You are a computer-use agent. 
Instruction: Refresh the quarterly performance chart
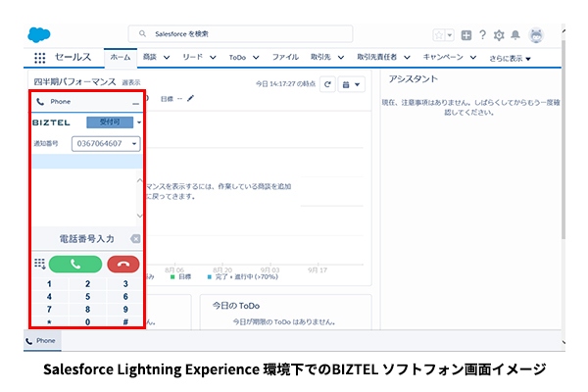pos(327,85)
